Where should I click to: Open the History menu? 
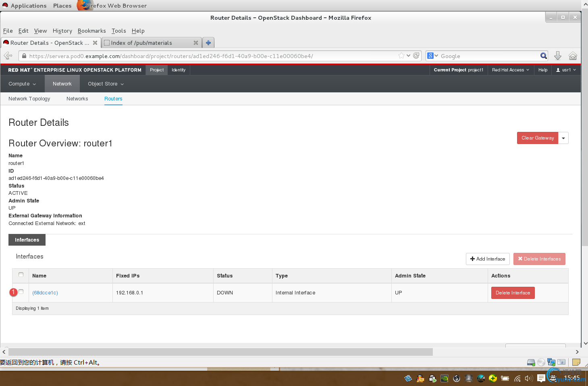[x=62, y=31]
